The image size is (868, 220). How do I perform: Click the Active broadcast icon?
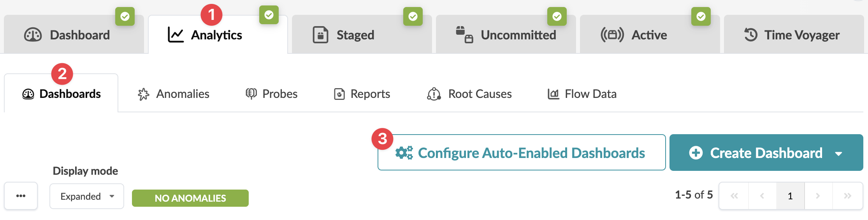coord(612,35)
